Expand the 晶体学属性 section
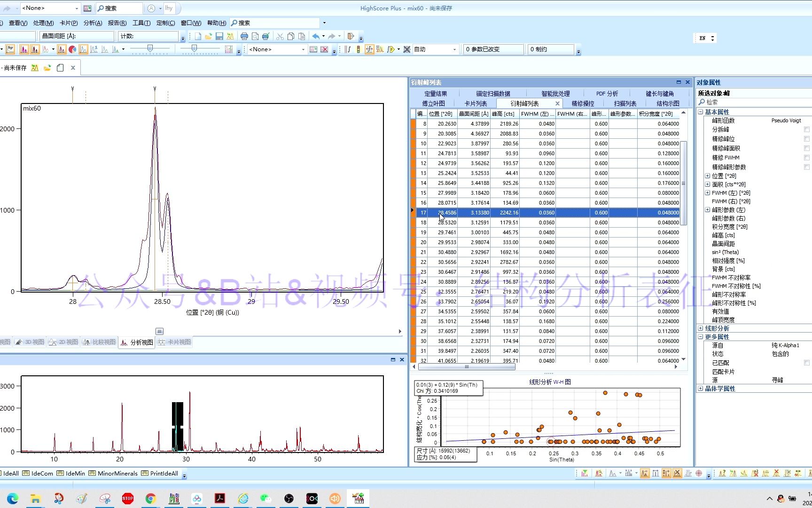 pyautogui.click(x=701, y=389)
